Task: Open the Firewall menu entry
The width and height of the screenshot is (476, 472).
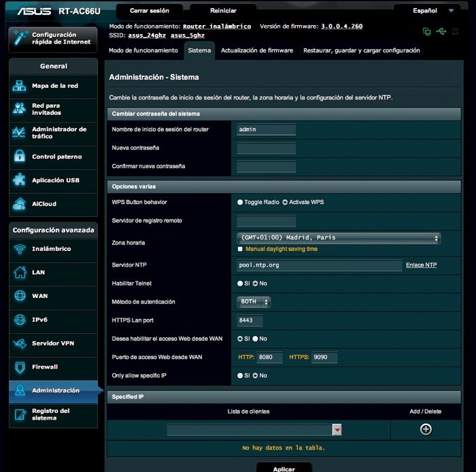Action: point(54,367)
